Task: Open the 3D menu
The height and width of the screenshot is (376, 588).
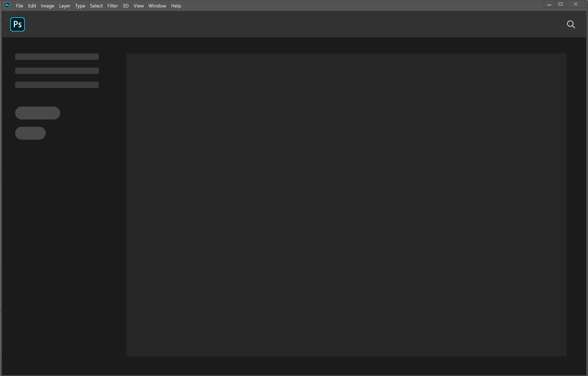Action: 126,6
